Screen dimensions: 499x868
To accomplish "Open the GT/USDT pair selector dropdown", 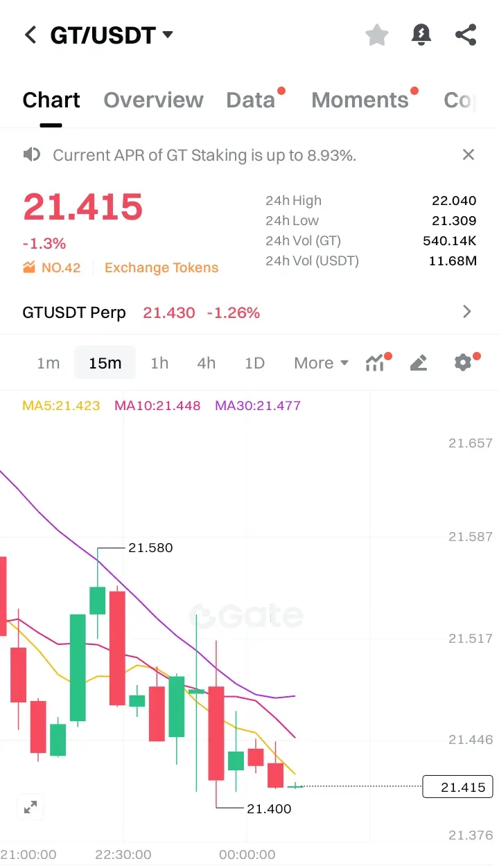I will (x=112, y=35).
